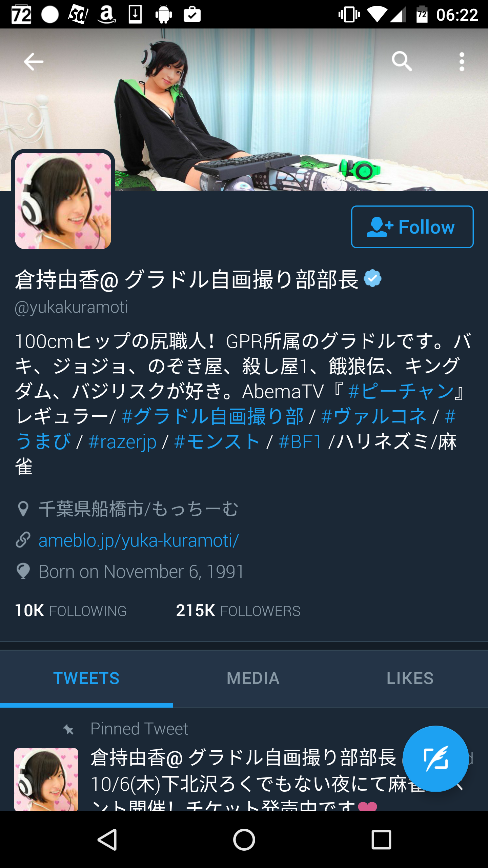This screenshot has width=488, height=868.
Task: Tap the verified badge beside profile name
Action: point(372,279)
